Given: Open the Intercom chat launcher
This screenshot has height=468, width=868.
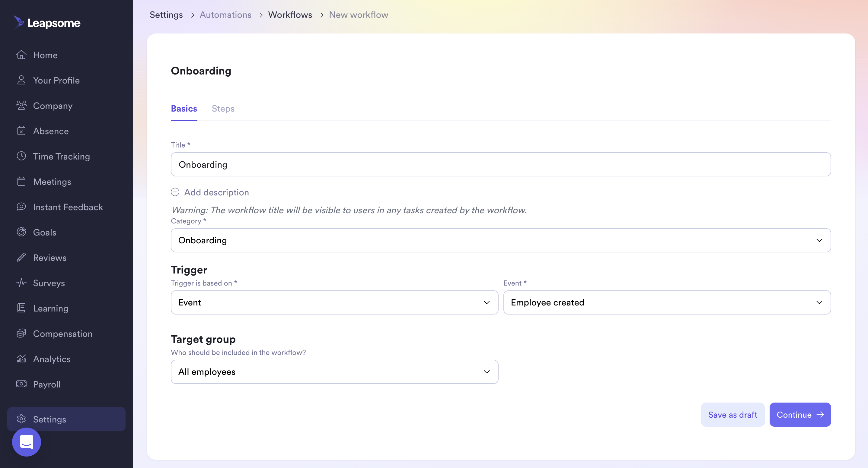Looking at the screenshot, I should click(26, 442).
